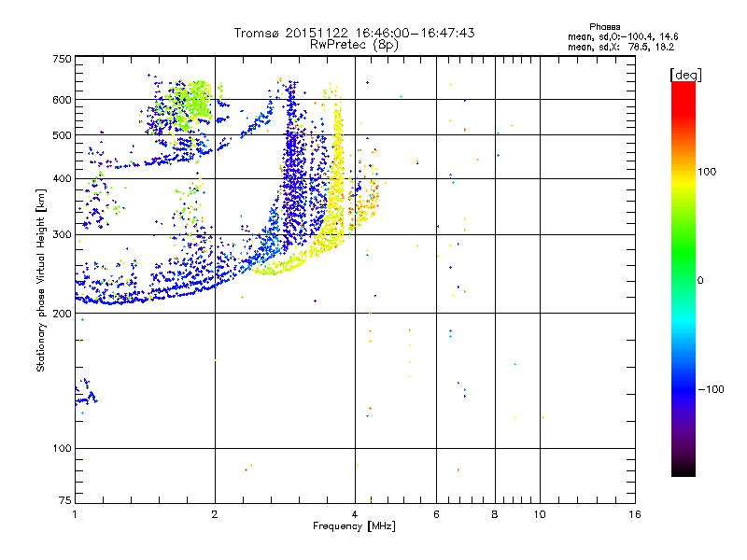Click the x-axis tick label '8'
Viewport: 747px width, 560px height.
495,514
